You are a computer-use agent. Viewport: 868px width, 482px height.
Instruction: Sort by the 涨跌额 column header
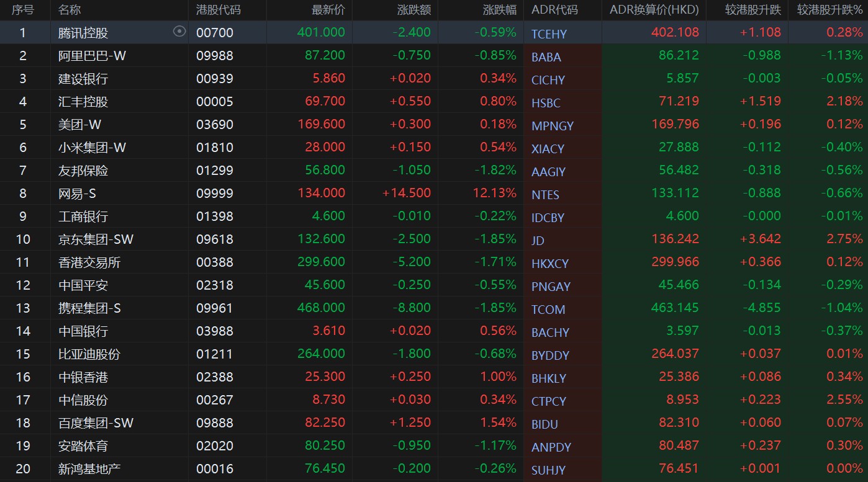click(414, 9)
